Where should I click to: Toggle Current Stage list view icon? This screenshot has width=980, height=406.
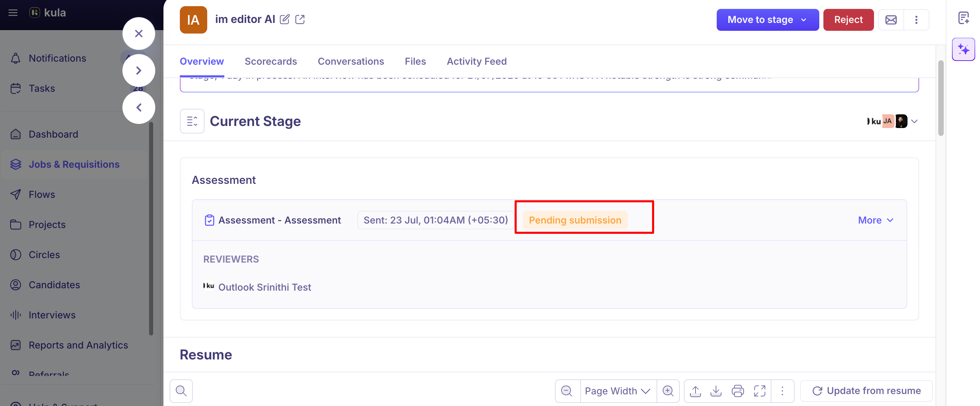192,121
